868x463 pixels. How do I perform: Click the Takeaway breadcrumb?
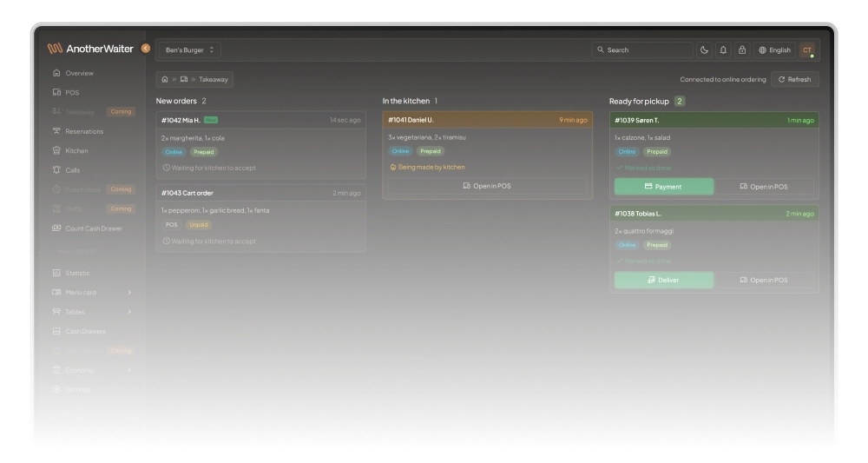pyautogui.click(x=214, y=79)
